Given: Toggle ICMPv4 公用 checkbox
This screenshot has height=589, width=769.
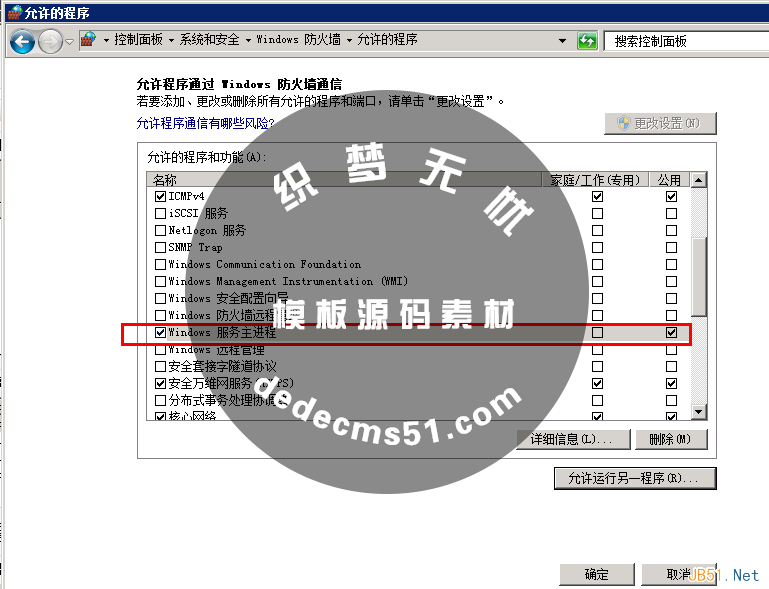Looking at the screenshot, I should coord(671,197).
